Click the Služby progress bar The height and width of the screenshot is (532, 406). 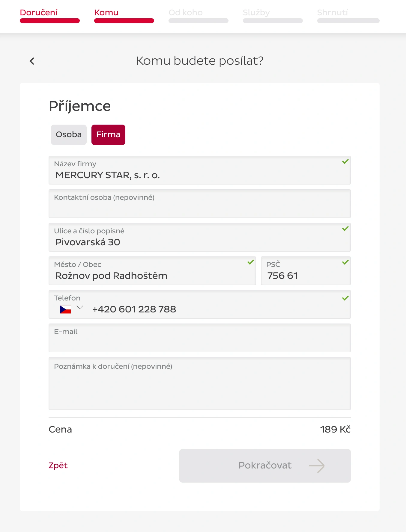[273, 21]
